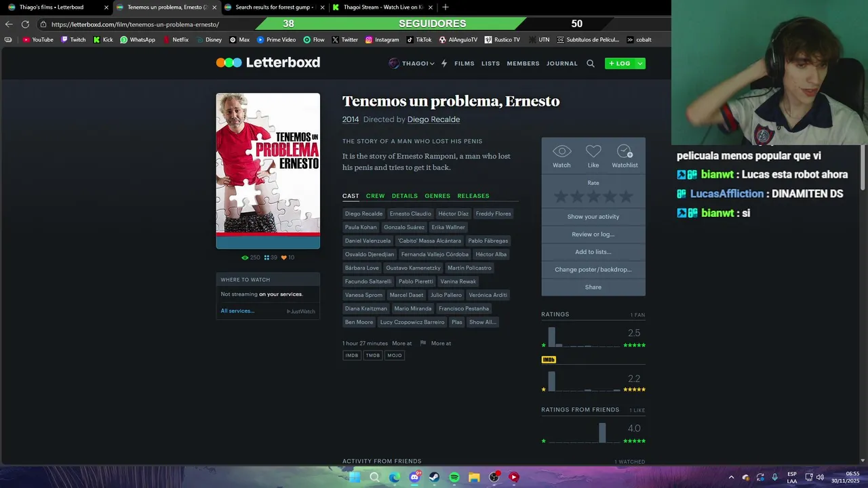Click Change poster / backdrop...
The height and width of the screenshot is (488, 868).
593,270
